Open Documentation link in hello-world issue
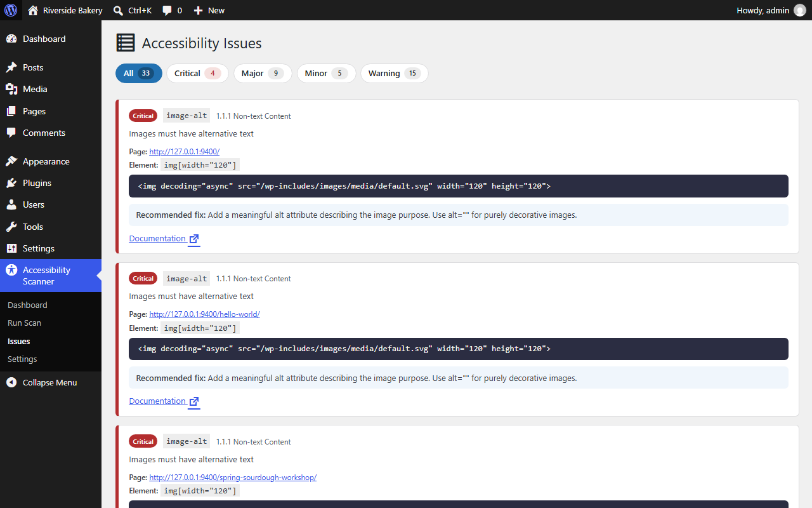This screenshot has height=508, width=812. 157,401
